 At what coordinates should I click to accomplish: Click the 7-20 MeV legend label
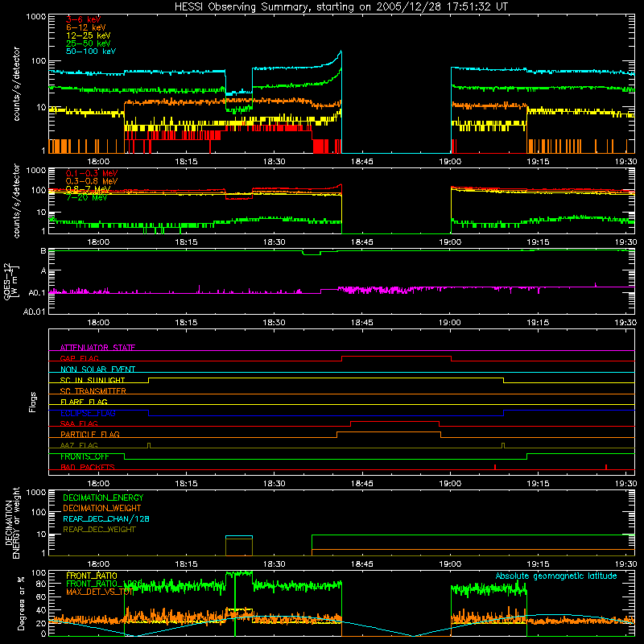[x=86, y=197]
